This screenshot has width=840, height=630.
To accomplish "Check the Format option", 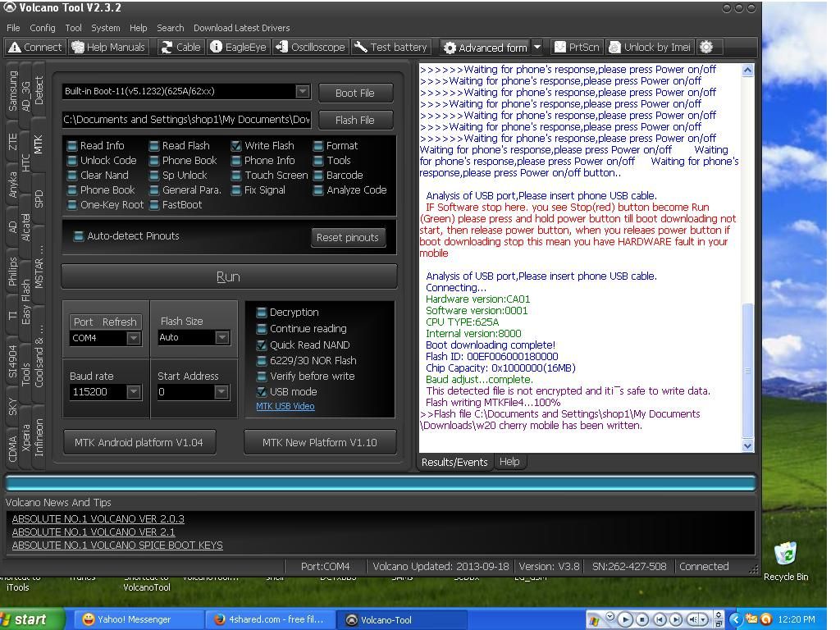I will point(318,146).
